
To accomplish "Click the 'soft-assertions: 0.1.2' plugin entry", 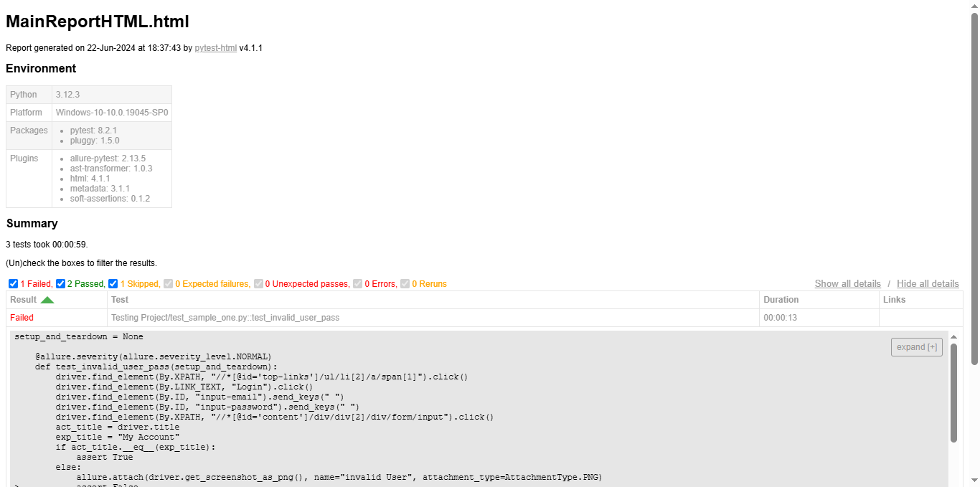I will click(110, 199).
